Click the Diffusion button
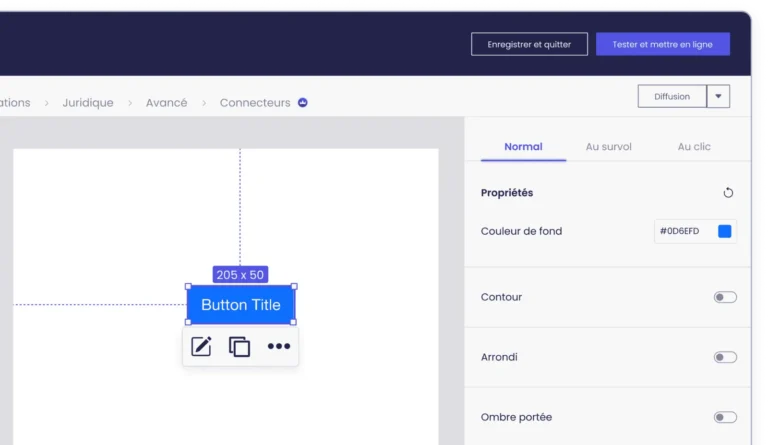Viewport: 768px width, 445px height. point(672,96)
